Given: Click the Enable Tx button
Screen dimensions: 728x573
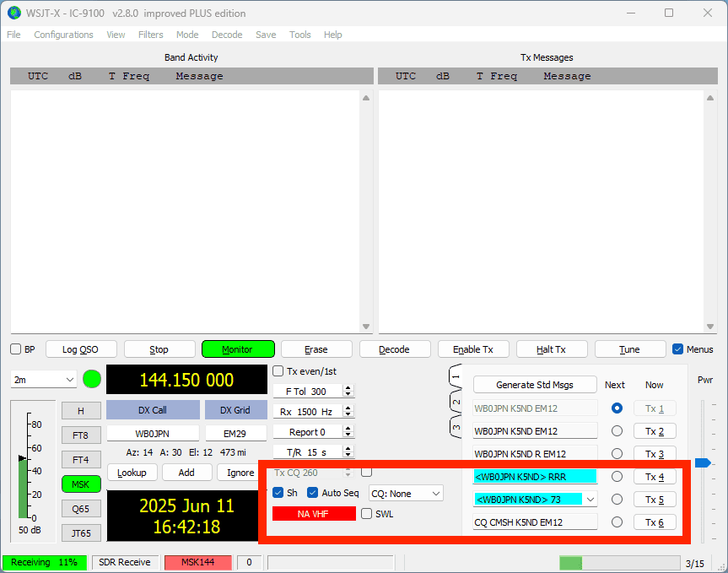Looking at the screenshot, I should click(x=472, y=349).
